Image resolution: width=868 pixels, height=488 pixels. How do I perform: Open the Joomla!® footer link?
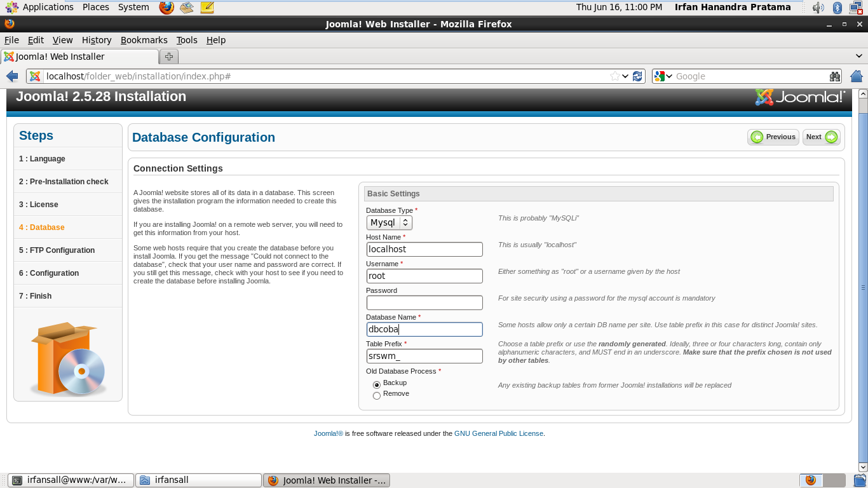tap(329, 433)
